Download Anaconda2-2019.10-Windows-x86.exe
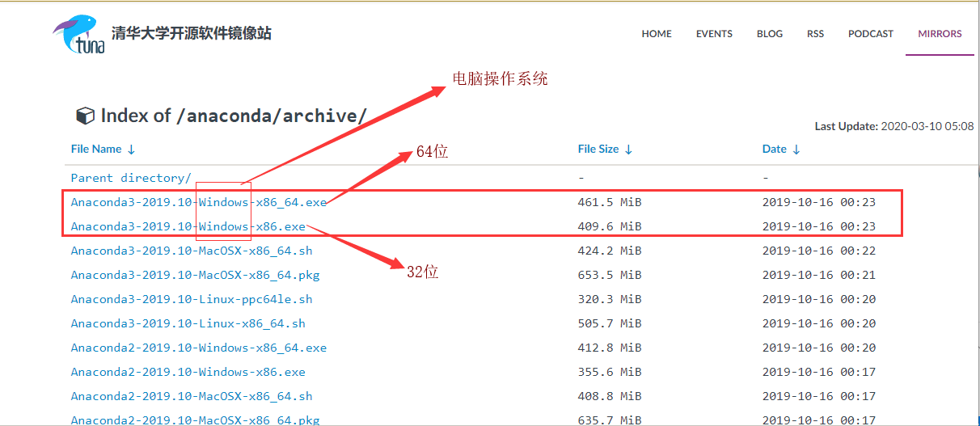The image size is (980, 426). [188, 372]
